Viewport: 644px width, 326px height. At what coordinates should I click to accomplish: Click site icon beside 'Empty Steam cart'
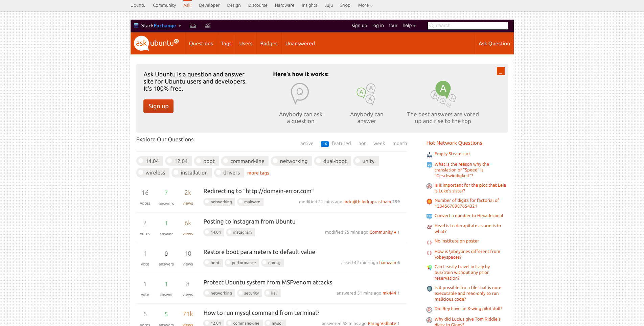click(x=429, y=155)
